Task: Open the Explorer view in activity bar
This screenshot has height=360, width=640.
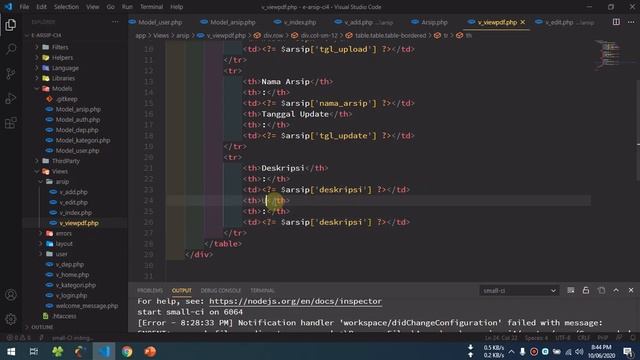Action: (11, 25)
